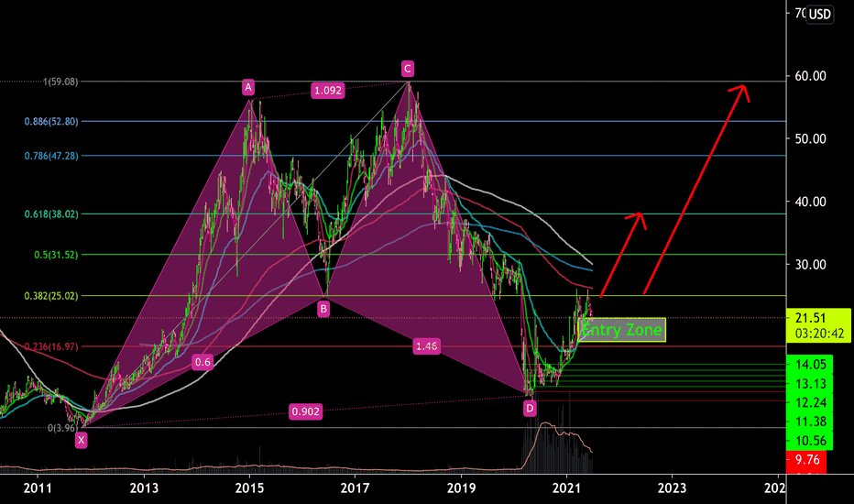This screenshot has height=504, width=854.
Task: Select the pattern point A label
Action: [x=248, y=87]
